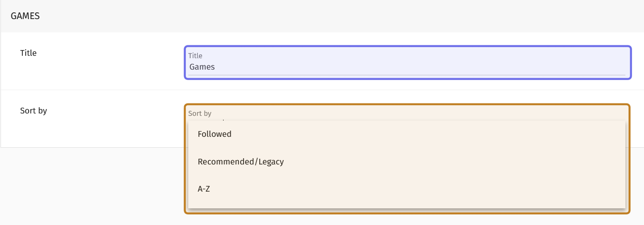Click the Title row label on left
This screenshot has width=644, height=225.
29,53
